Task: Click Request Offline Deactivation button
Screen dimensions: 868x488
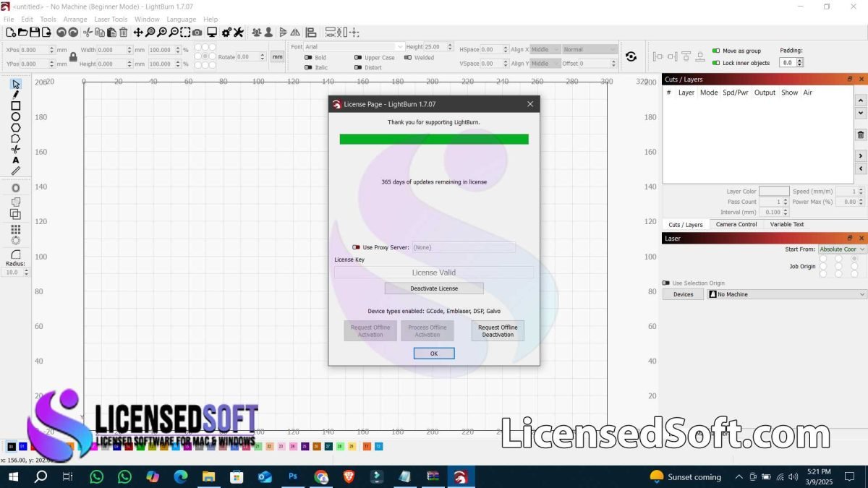Action: (498, 331)
